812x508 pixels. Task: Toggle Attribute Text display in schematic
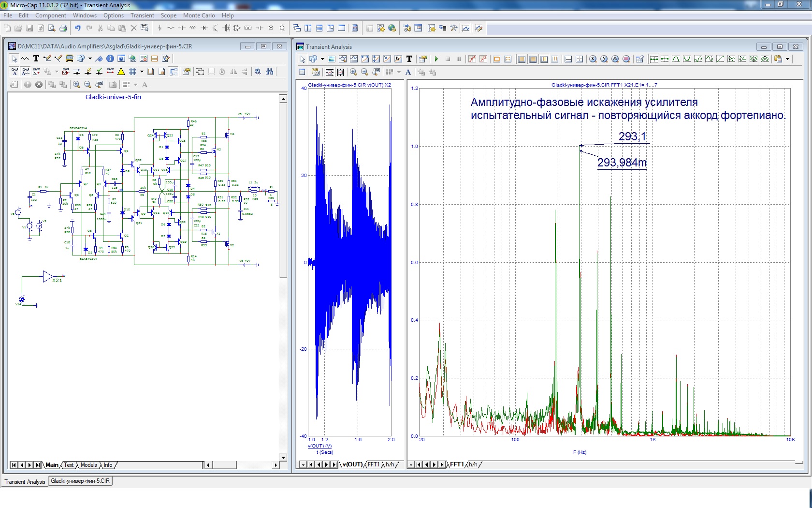pyautogui.click(x=26, y=72)
